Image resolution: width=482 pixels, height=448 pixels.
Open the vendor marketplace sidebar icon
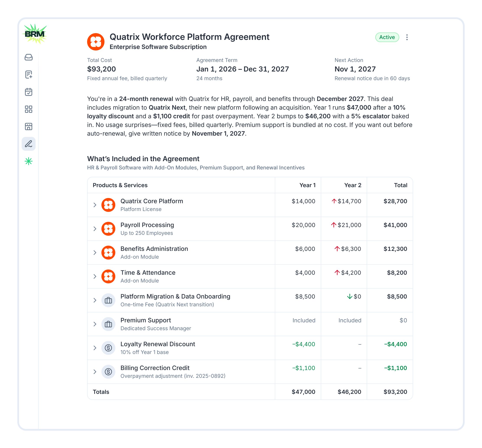29,127
